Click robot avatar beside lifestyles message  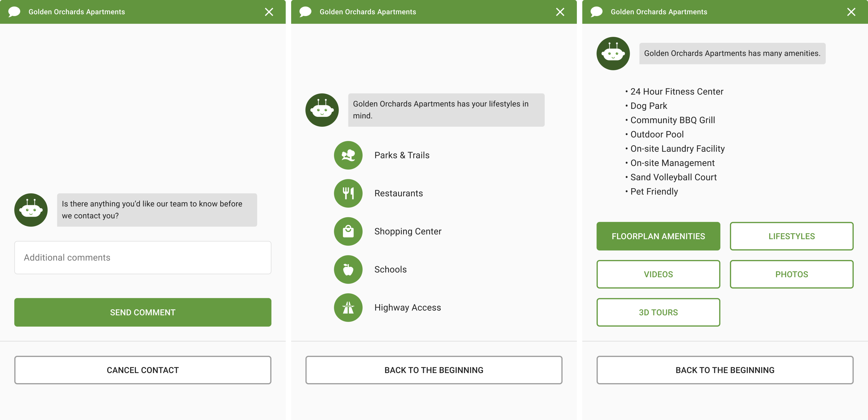click(322, 110)
